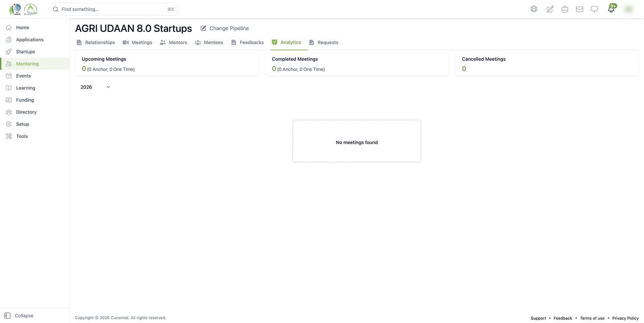Select the Mentees tab
The height and width of the screenshot is (323, 644).
[209, 42]
